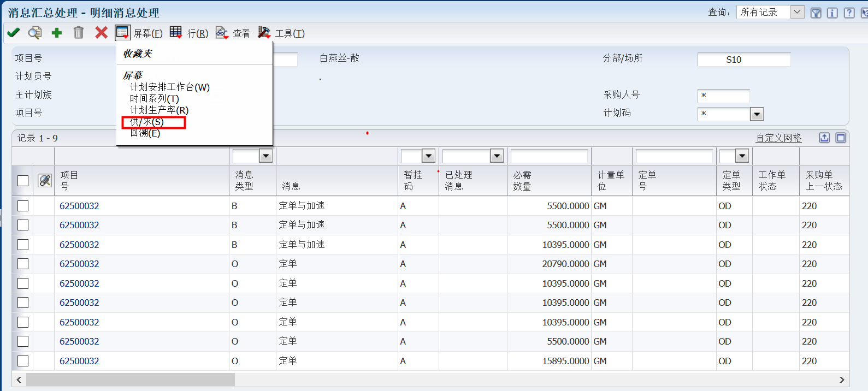This screenshot has height=391, width=868.
Task: Open the 自定义网格 link
Action: point(778,138)
